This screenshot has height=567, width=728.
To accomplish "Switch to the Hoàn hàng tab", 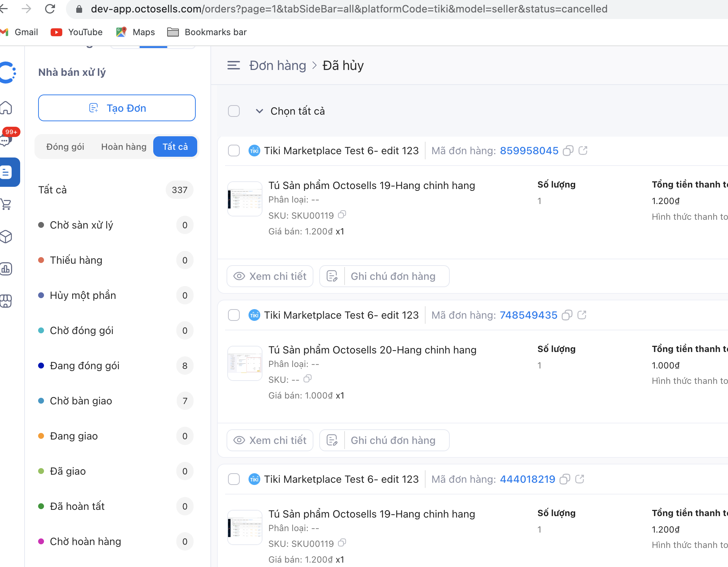I will coord(124,147).
